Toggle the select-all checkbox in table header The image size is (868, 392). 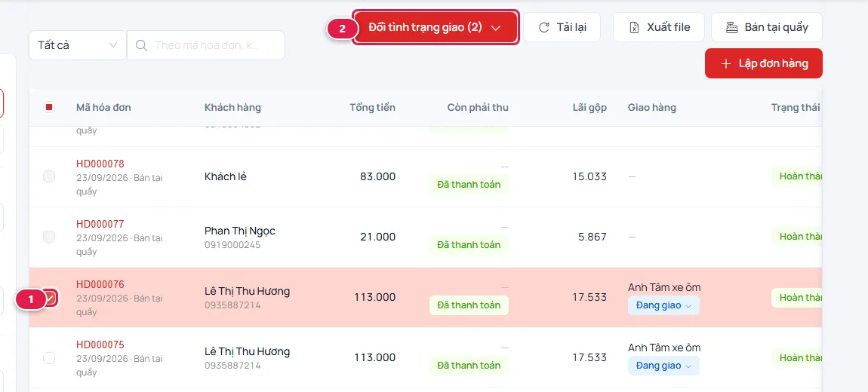pos(49,107)
